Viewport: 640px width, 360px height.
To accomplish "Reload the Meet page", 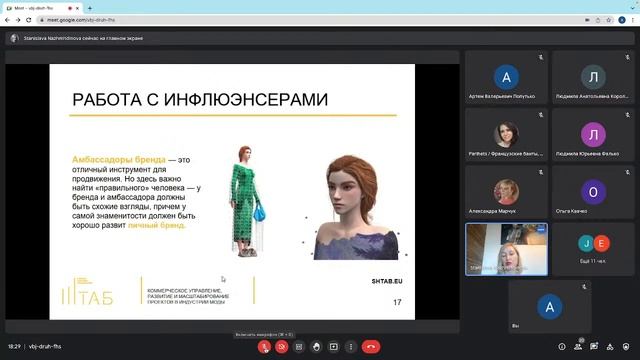I will click(29, 20).
